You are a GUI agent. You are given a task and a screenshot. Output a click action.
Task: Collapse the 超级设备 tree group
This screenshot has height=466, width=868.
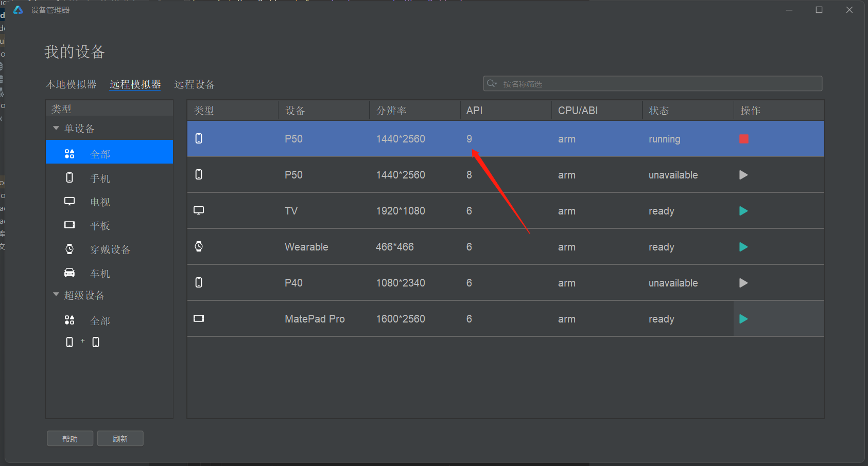tap(56, 295)
